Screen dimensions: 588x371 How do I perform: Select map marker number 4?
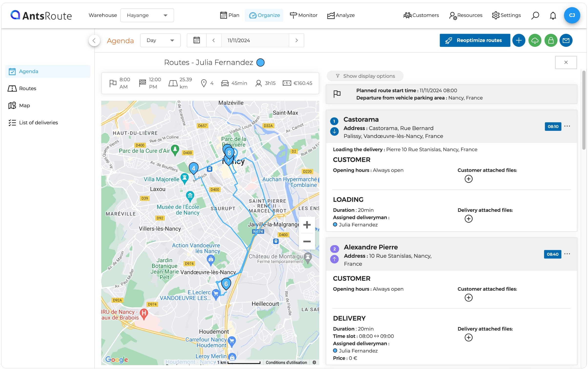click(x=194, y=168)
